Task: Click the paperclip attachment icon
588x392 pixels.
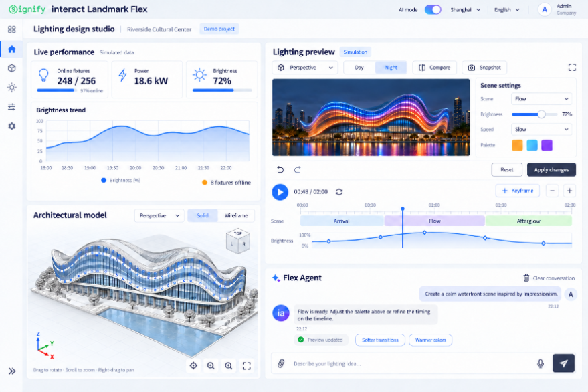Action: (x=281, y=363)
